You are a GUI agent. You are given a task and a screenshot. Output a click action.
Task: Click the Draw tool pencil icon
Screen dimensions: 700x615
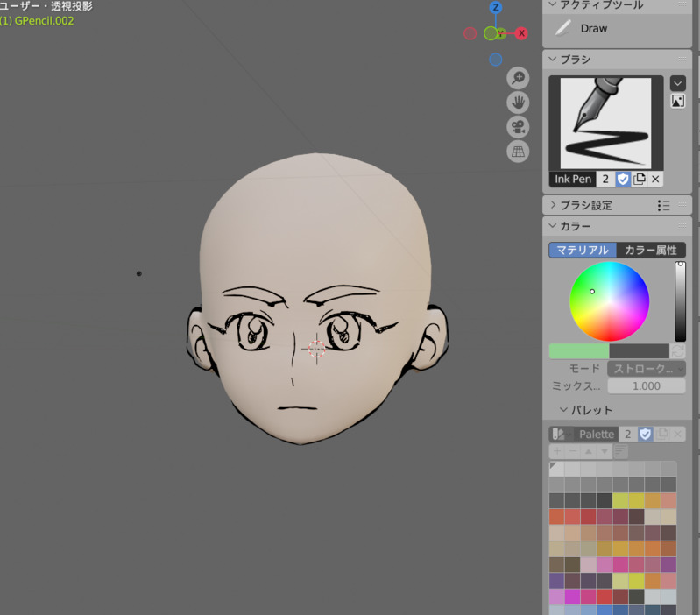coord(563,28)
